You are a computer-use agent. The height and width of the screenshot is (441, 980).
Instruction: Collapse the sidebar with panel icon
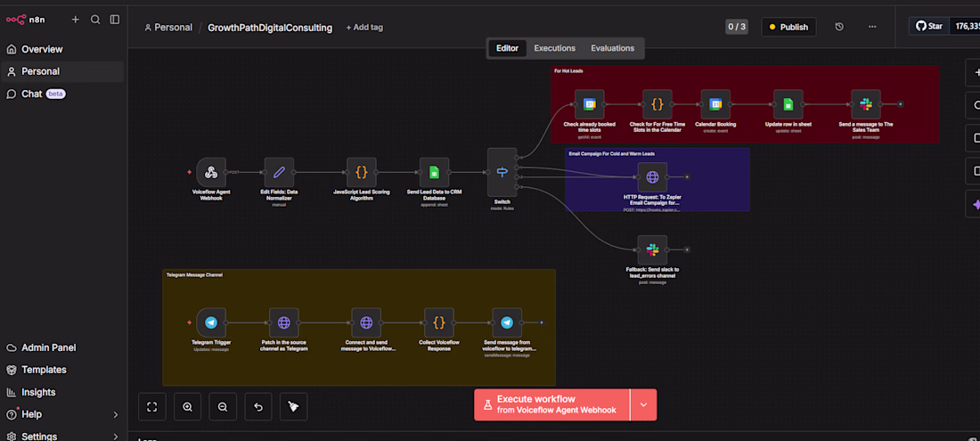coord(115,20)
